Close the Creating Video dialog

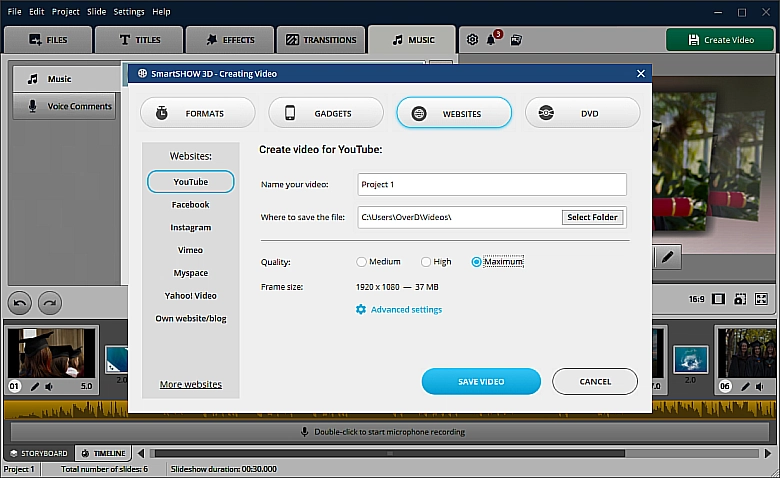[641, 74]
